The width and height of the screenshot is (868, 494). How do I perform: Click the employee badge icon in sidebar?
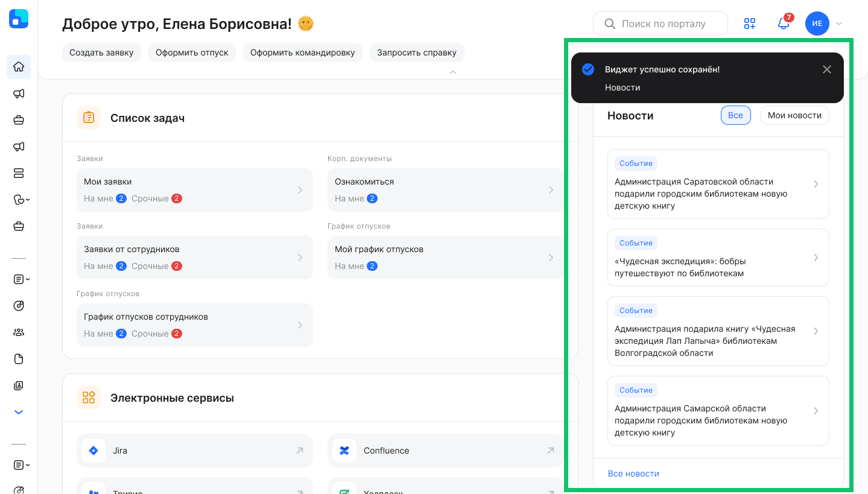pyautogui.click(x=19, y=385)
